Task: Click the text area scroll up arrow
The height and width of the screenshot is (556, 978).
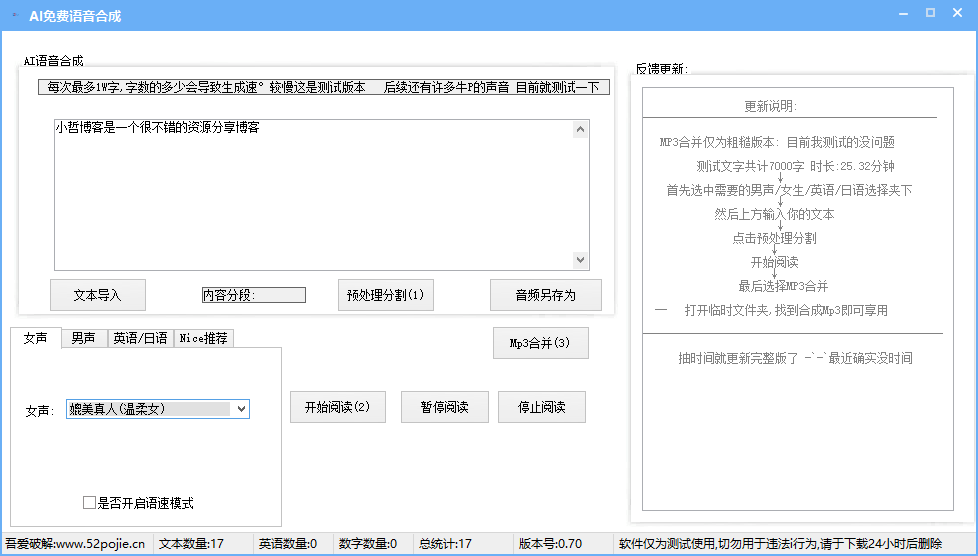Action: pos(581,129)
